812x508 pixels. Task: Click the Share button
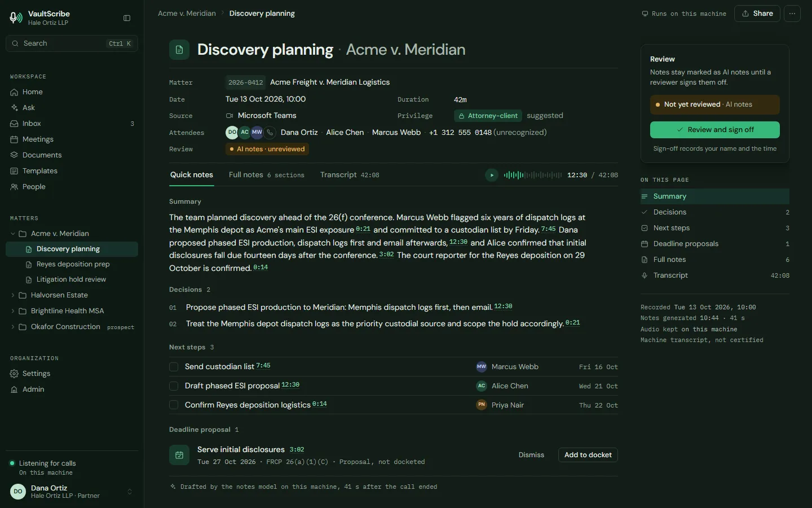coord(757,14)
